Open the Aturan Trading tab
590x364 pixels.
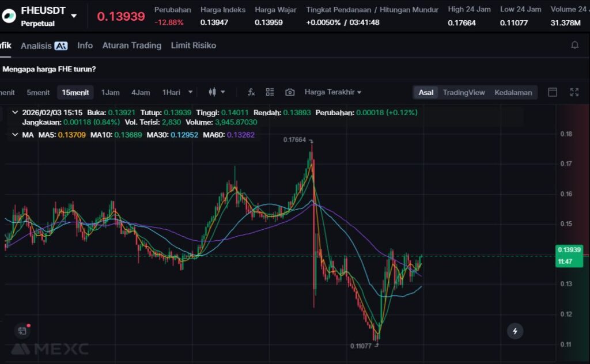(x=131, y=45)
